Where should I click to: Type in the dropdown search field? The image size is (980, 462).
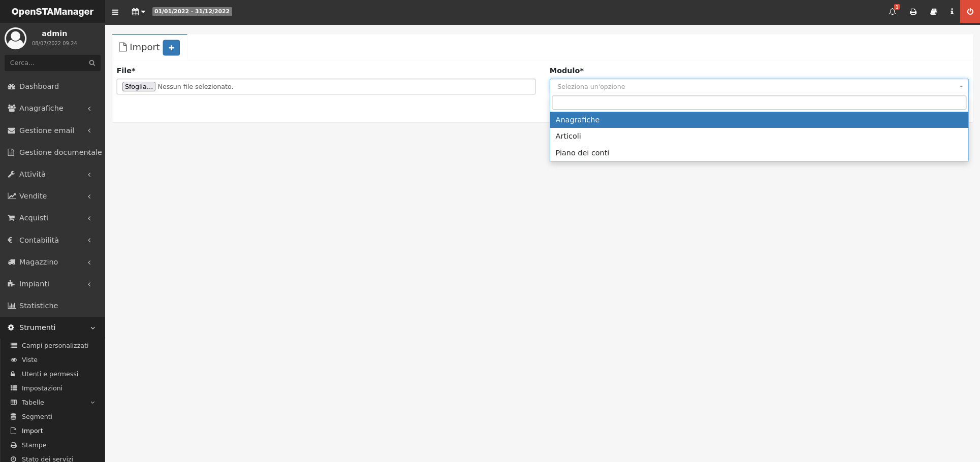(x=758, y=103)
